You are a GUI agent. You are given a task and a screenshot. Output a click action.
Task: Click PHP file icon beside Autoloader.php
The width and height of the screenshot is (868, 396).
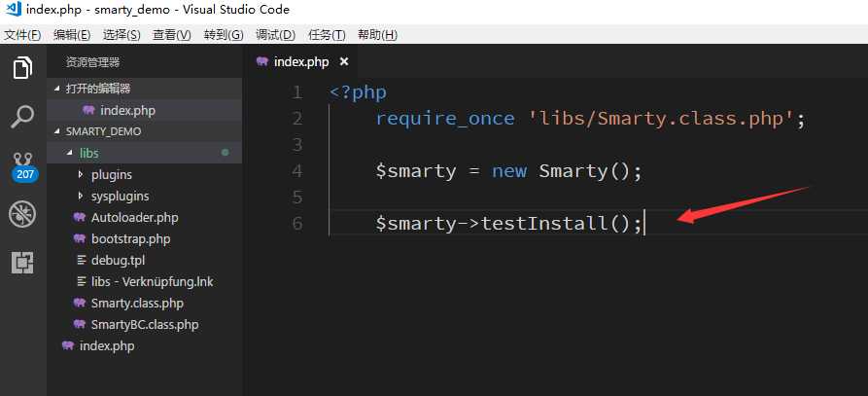coord(80,218)
